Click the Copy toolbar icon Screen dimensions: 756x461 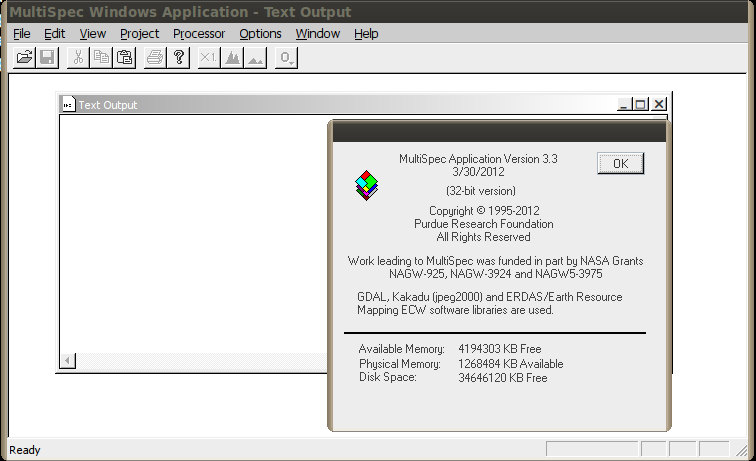click(101, 58)
